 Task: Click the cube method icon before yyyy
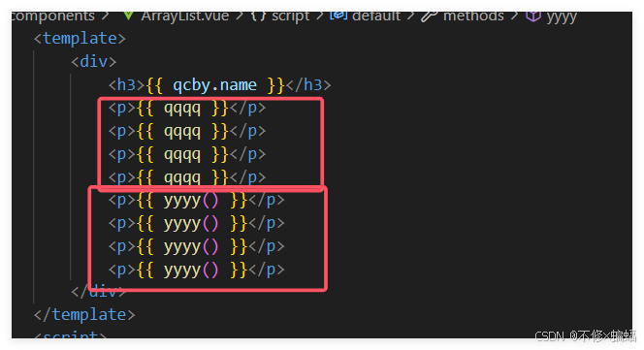tap(533, 16)
